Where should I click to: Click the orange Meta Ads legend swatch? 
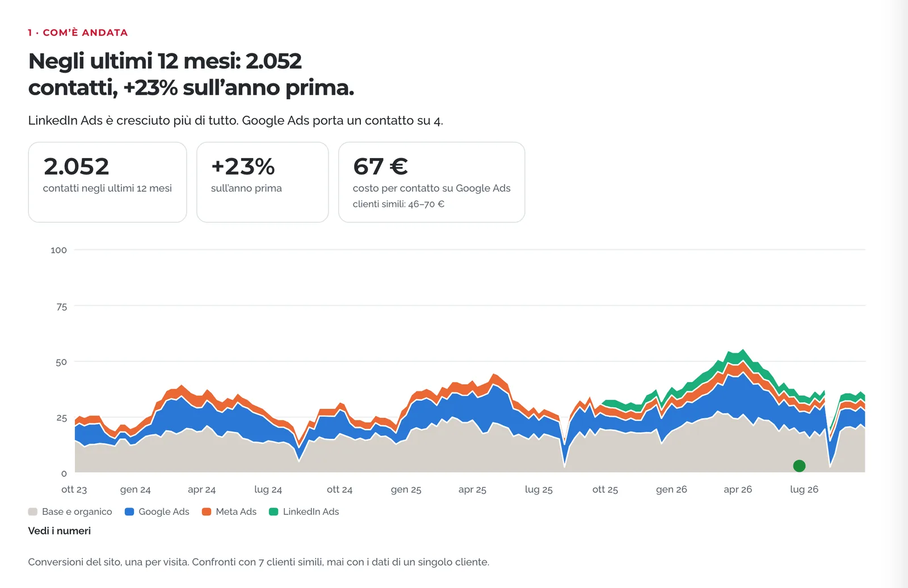(x=207, y=511)
